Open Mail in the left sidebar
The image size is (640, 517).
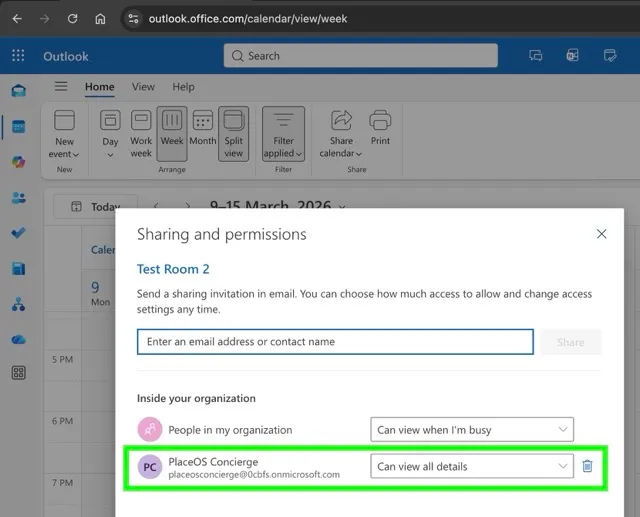(x=18, y=91)
